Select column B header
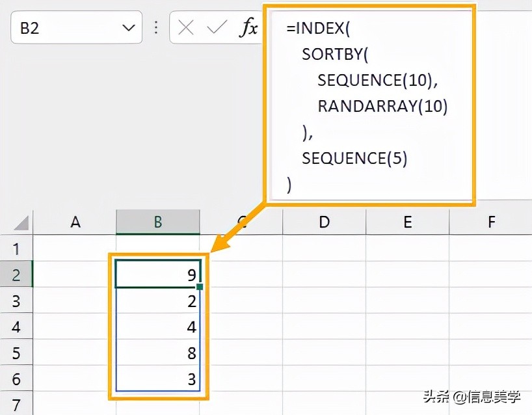Screen dimensions: 532x415 pyautogui.click(x=158, y=222)
